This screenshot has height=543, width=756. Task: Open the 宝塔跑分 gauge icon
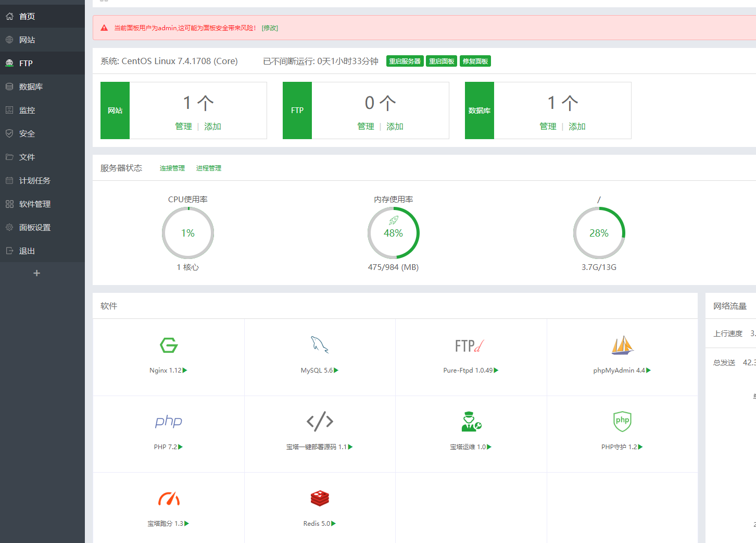(169, 499)
